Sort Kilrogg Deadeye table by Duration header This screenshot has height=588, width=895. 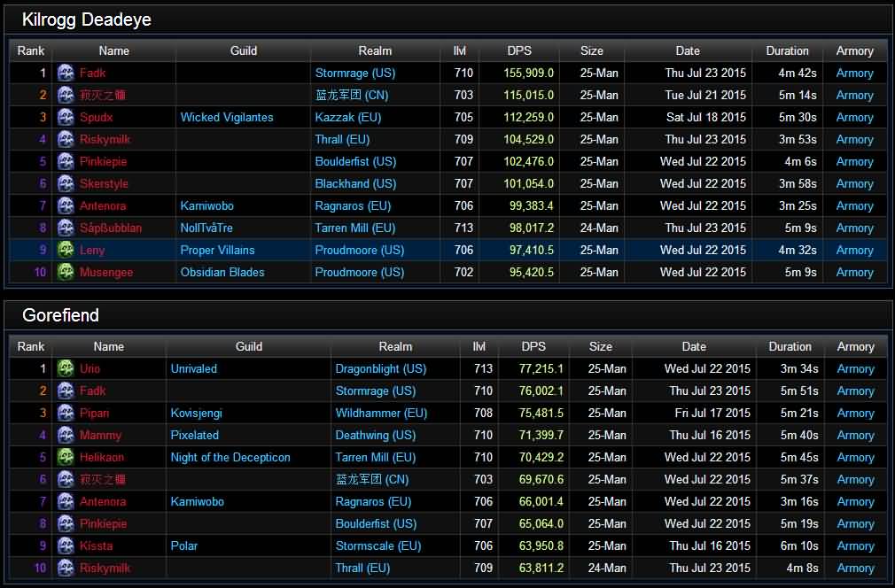tap(787, 50)
